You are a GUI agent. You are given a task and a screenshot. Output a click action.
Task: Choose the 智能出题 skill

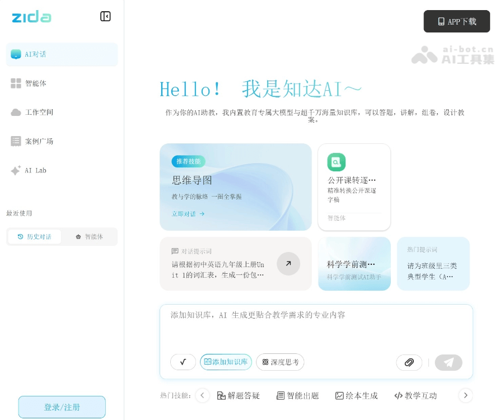point(297,395)
